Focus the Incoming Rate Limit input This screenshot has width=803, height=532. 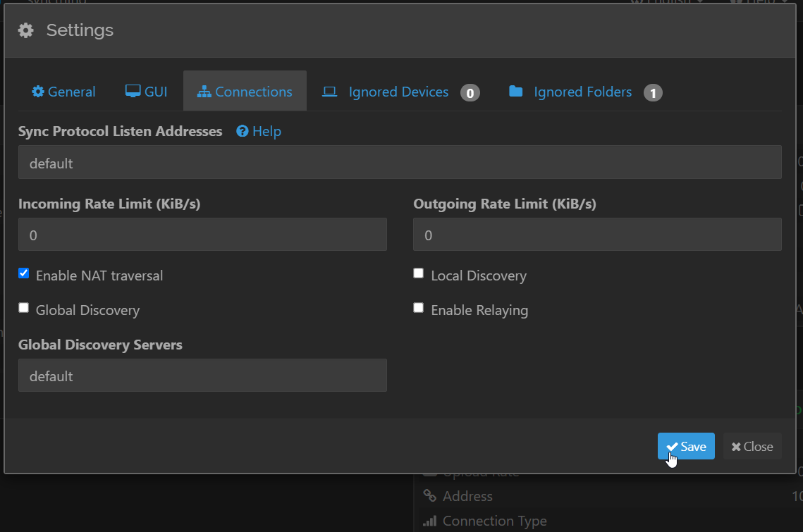pyautogui.click(x=202, y=235)
